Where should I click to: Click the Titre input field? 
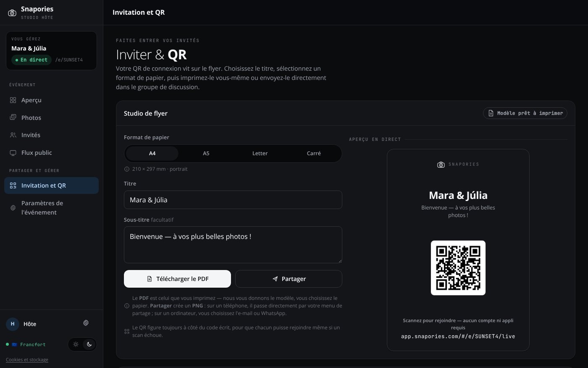point(233,200)
